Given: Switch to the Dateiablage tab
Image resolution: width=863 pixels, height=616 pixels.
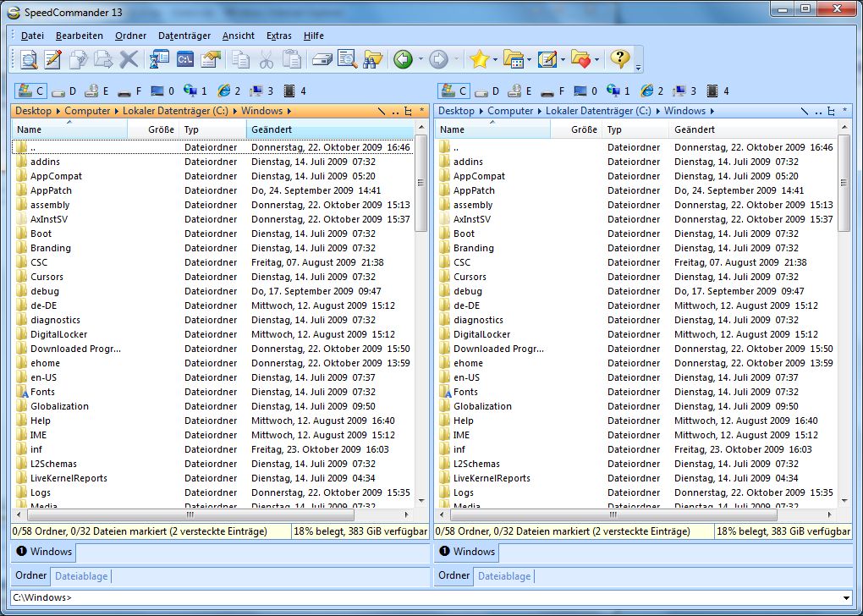Looking at the screenshot, I should [x=80, y=576].
